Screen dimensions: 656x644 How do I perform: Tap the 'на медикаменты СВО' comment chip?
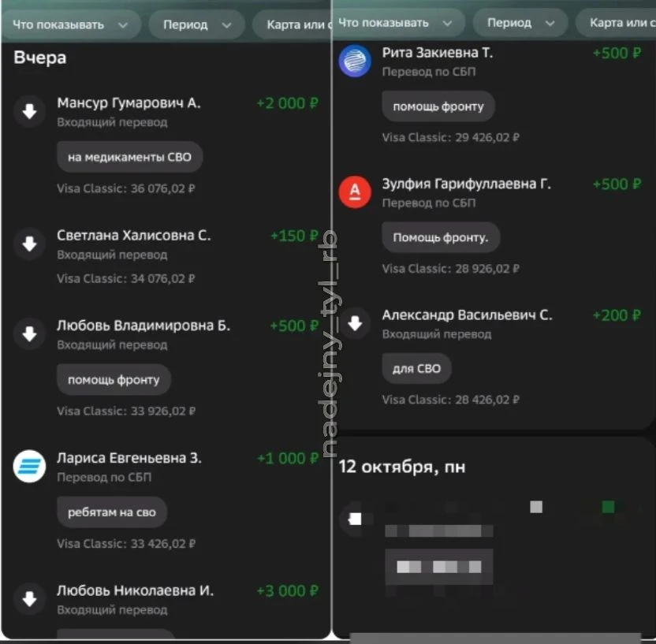pyautogui.click(x=129, y=157)
